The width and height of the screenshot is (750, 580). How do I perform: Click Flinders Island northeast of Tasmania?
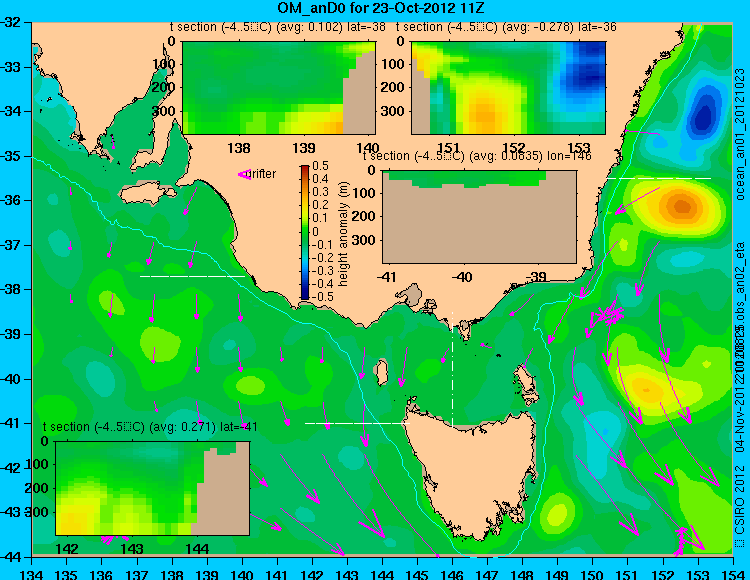[525, 381]
